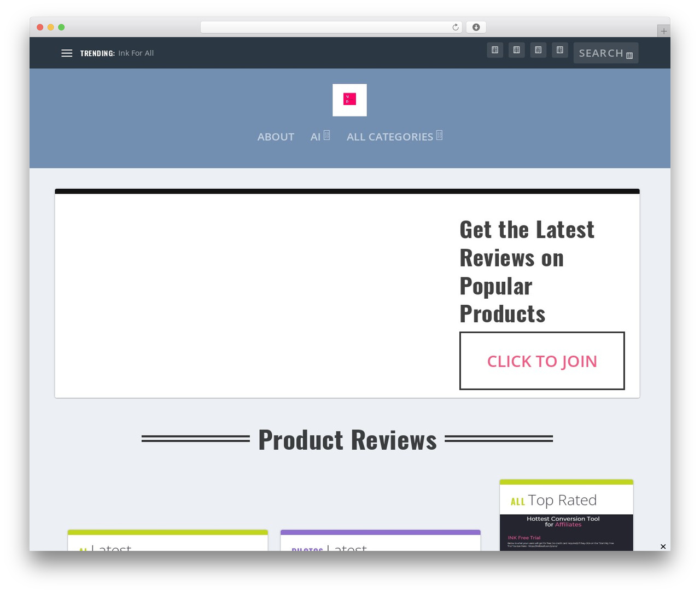The image size is (700, 593).
Task: Open the hamburger menu icon
Action: click(x=67, y=53)
